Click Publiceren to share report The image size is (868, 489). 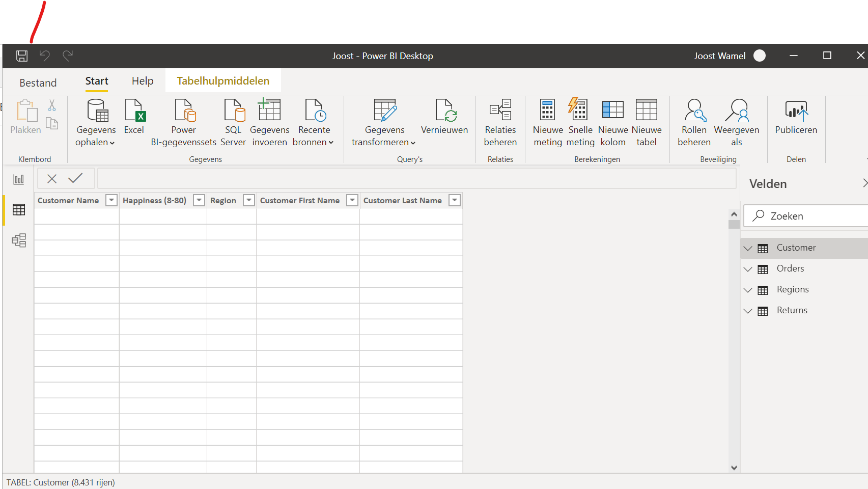click(796, 117)
